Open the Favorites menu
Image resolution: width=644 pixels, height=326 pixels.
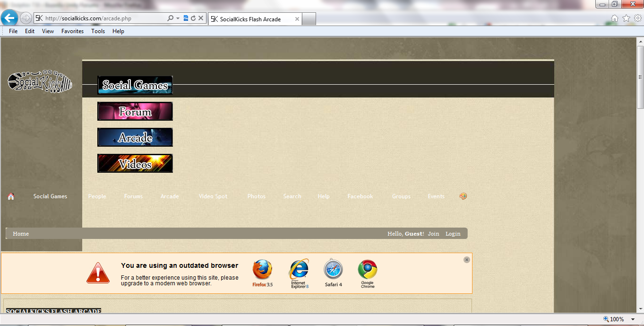(72, 31)
